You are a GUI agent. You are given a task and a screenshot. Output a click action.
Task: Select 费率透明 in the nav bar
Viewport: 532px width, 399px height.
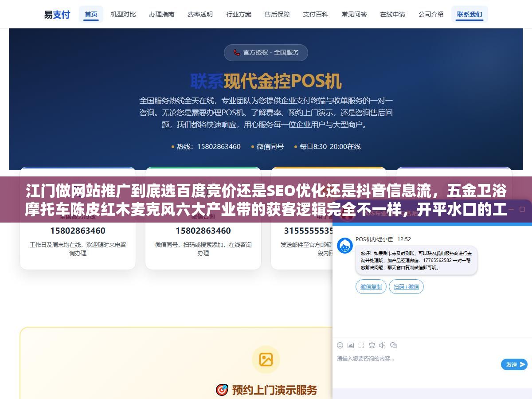point(200,14)
